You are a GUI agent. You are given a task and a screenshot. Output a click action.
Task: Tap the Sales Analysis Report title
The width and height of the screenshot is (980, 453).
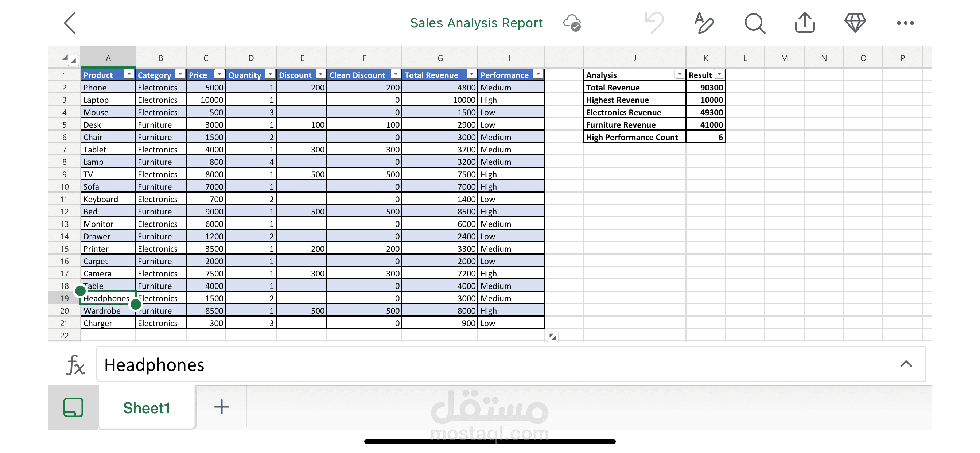(476, 23)
